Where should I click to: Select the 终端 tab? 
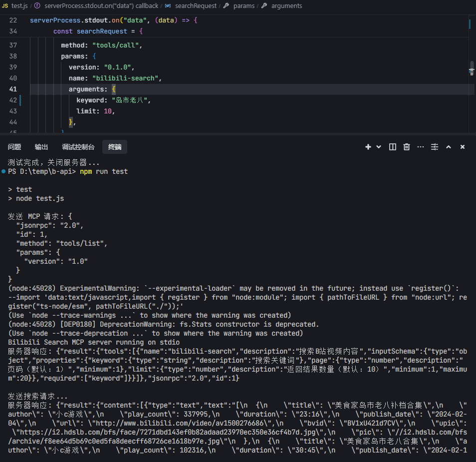(115, 147)
